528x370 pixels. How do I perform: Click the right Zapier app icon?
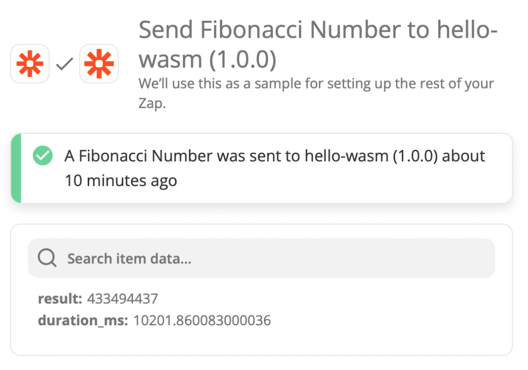[99, 64]
